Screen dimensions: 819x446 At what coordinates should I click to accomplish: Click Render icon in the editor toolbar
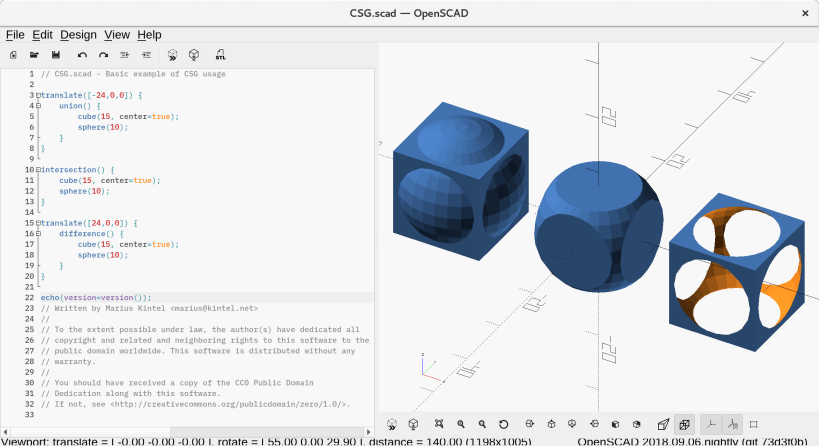click(194, 55)
